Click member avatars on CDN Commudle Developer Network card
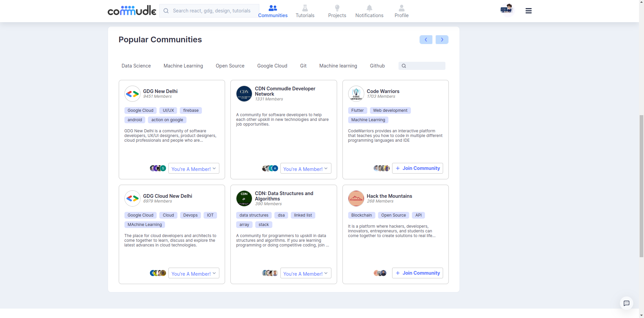The image size is (644, 318). [x=270, y=168]
